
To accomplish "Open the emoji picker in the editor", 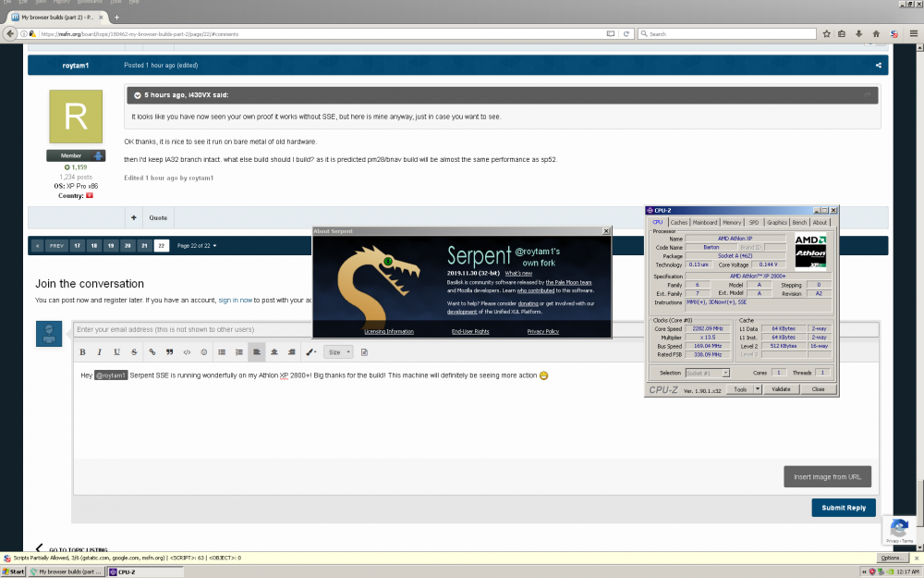I will click(203, 352).
